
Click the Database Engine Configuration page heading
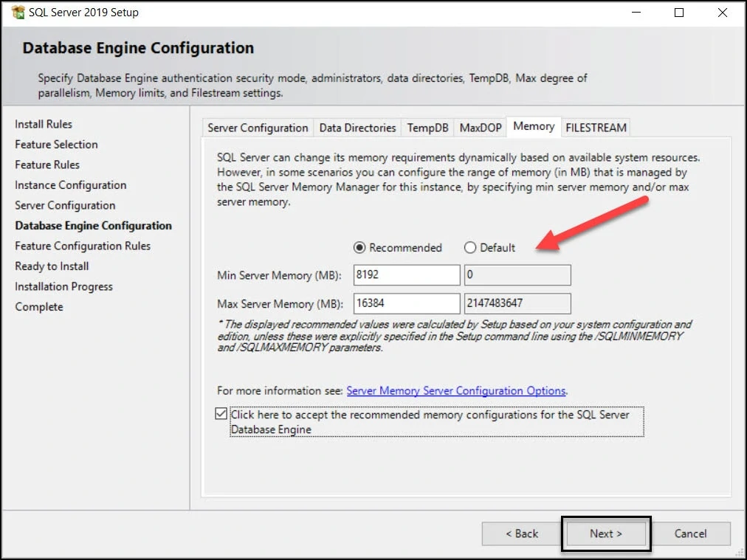pyautogui.click(x=138, y=48)
